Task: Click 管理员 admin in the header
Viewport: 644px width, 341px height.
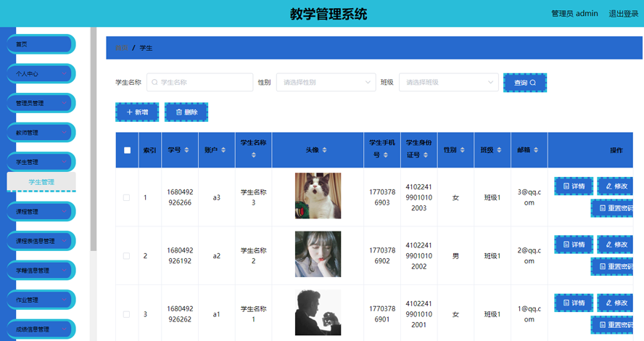Action: [574, 14]
